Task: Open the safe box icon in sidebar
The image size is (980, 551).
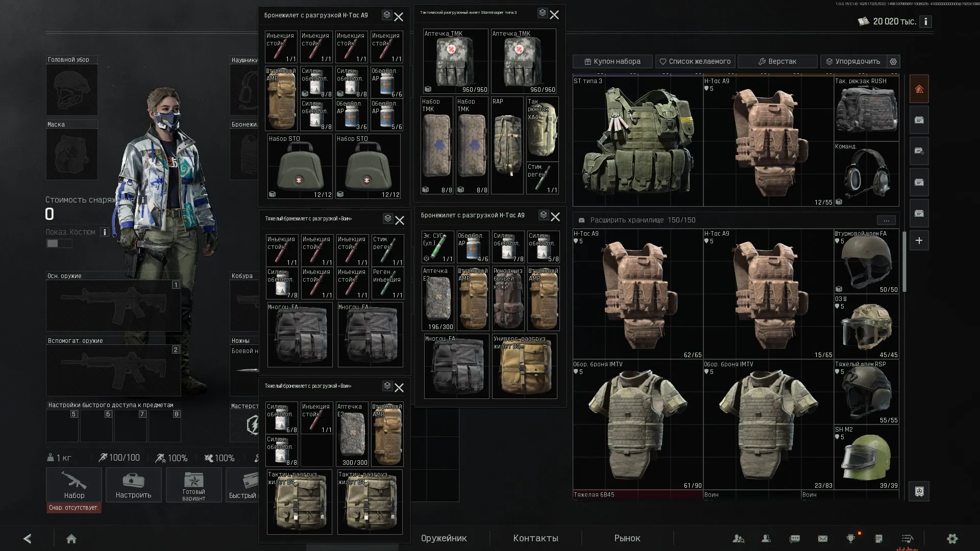Action: click(919, 491)
